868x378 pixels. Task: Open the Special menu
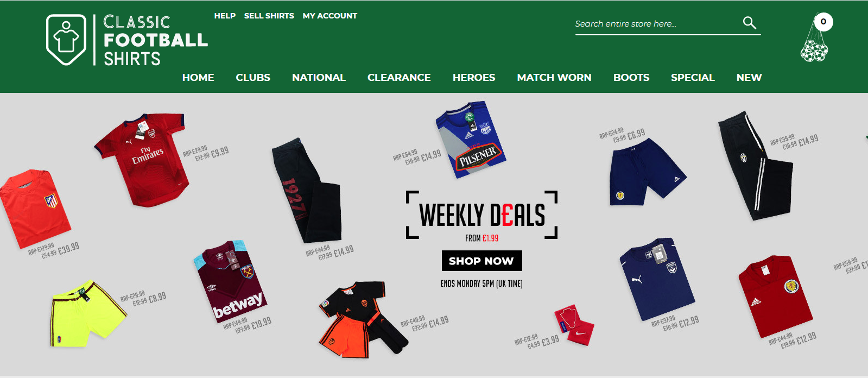coord(693,78)
